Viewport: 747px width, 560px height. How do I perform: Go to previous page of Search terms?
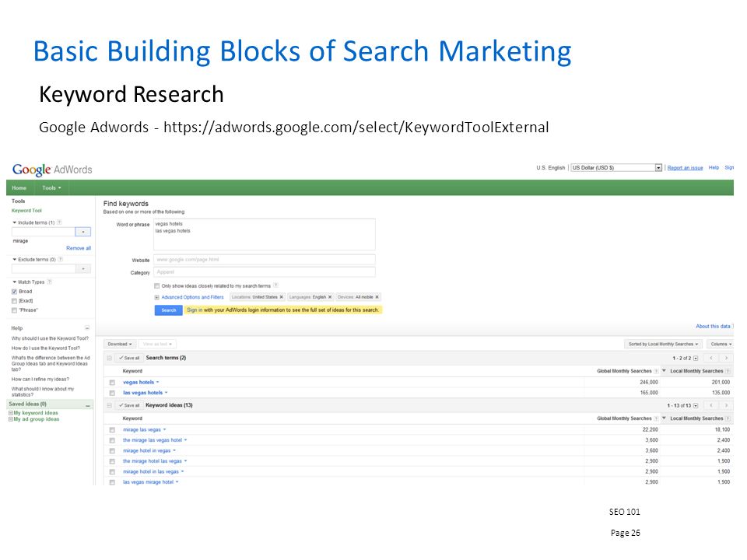[x=711, y=358]
